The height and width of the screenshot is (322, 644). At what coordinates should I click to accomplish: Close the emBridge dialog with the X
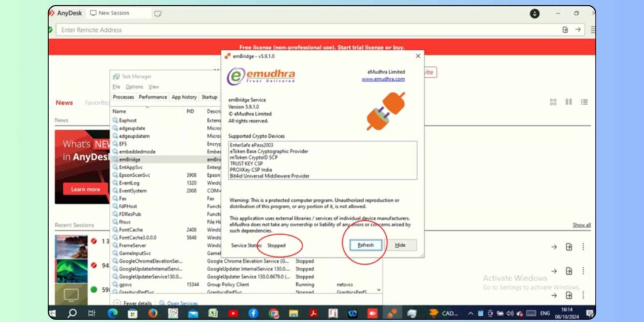tap(418, 56)
